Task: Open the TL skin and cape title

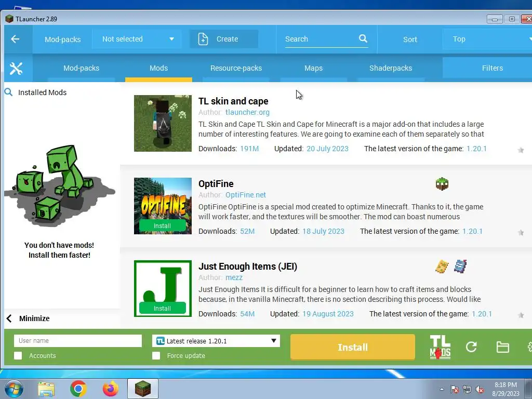Action: [233, 101]
